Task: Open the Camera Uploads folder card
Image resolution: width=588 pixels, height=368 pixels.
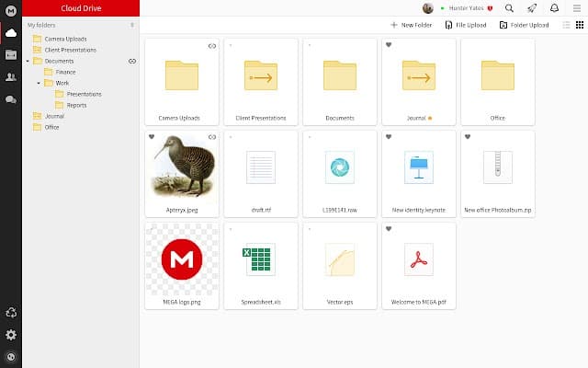Action: click(182, 82)
